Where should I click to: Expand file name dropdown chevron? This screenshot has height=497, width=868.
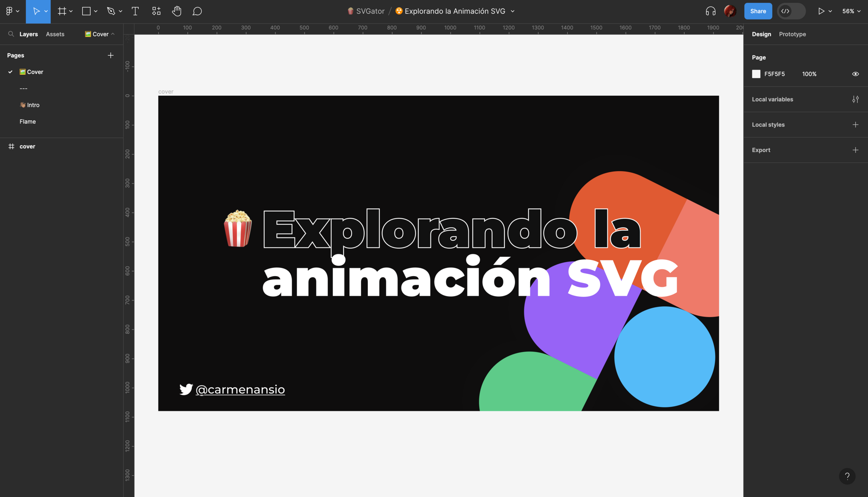[513, 11]
